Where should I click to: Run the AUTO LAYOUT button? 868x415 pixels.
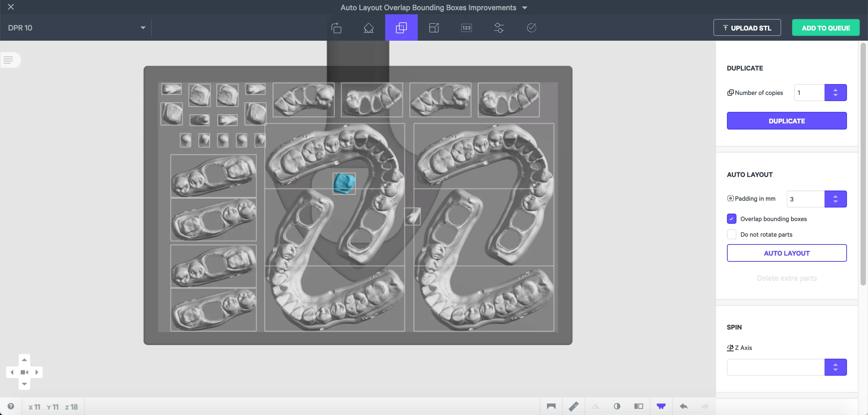tap(787, 253)
